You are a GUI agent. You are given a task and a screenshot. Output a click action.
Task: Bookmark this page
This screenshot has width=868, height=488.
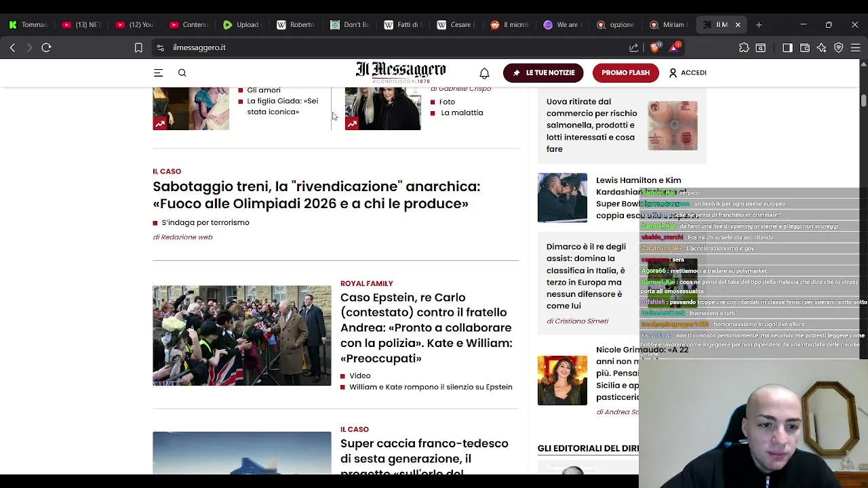click(x=138, y=47)
